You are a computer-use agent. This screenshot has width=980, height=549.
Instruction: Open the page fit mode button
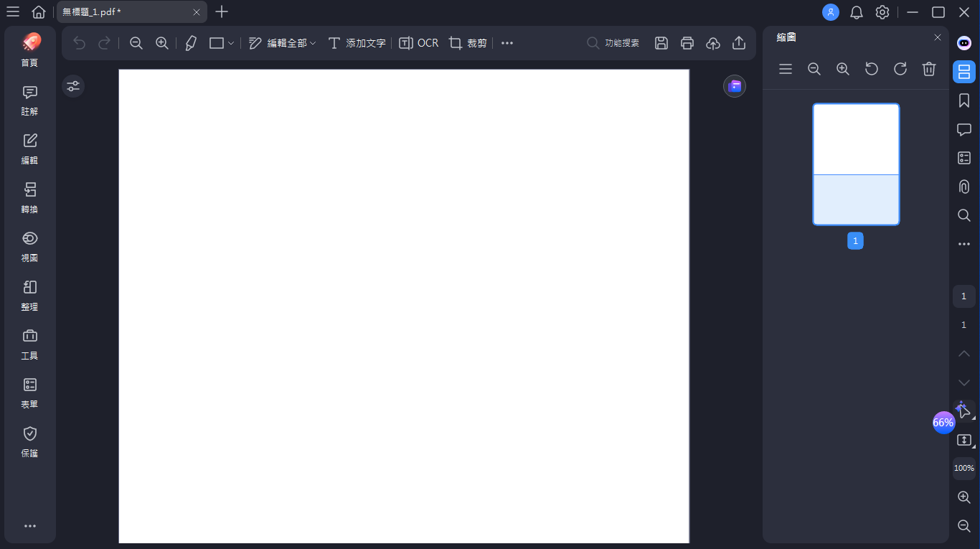pyautogui.click(x=964, y=440)
